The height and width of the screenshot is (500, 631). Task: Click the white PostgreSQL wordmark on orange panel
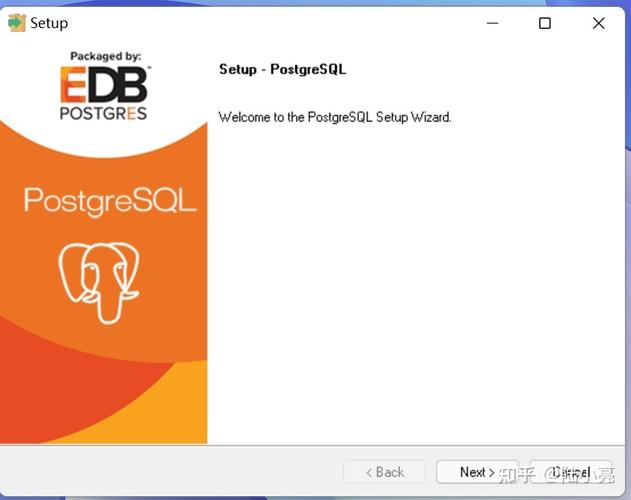[x=110, y=201]
